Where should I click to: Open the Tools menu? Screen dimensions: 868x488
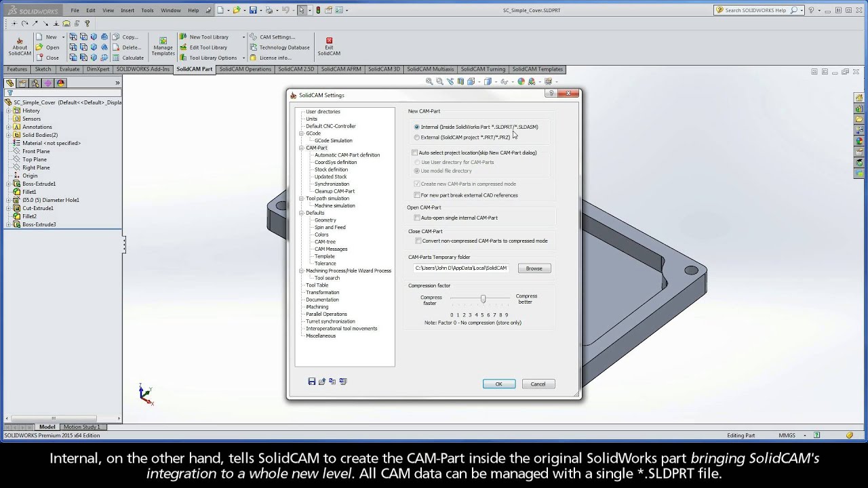coord(147,10)
